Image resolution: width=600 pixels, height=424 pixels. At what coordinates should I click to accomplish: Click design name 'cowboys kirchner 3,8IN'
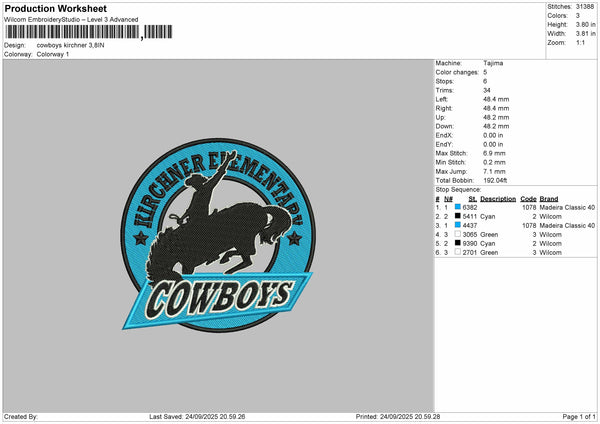click(x=70, y=45)
